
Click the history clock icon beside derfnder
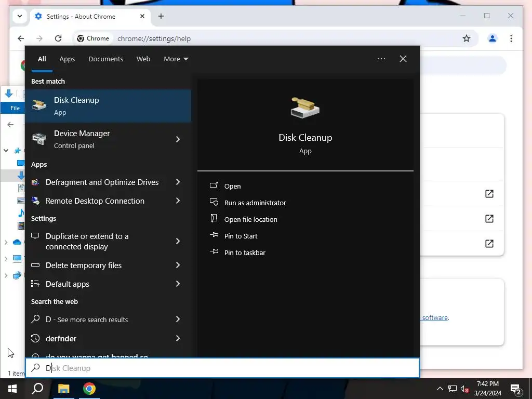(x=35, y=338)
